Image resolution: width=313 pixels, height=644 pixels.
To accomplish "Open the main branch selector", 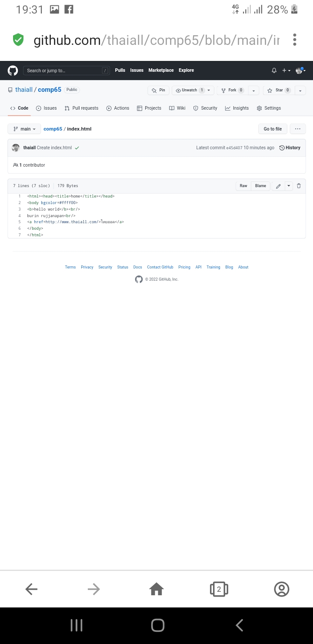I will (24, 129).
